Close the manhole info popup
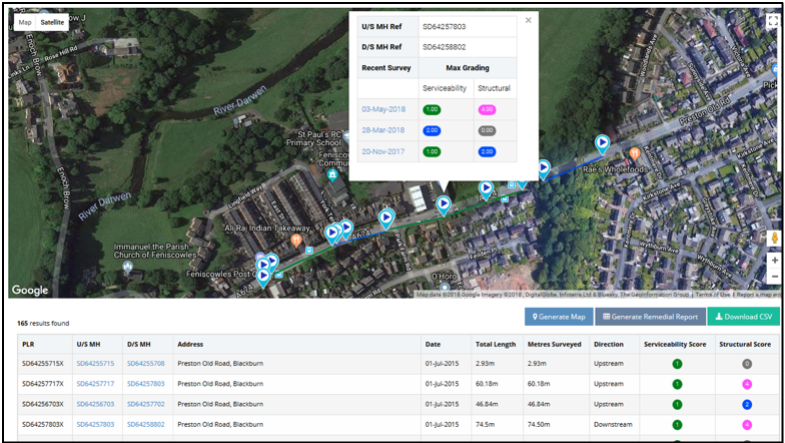Screen dimensions: 785x443 pos(528,20)
